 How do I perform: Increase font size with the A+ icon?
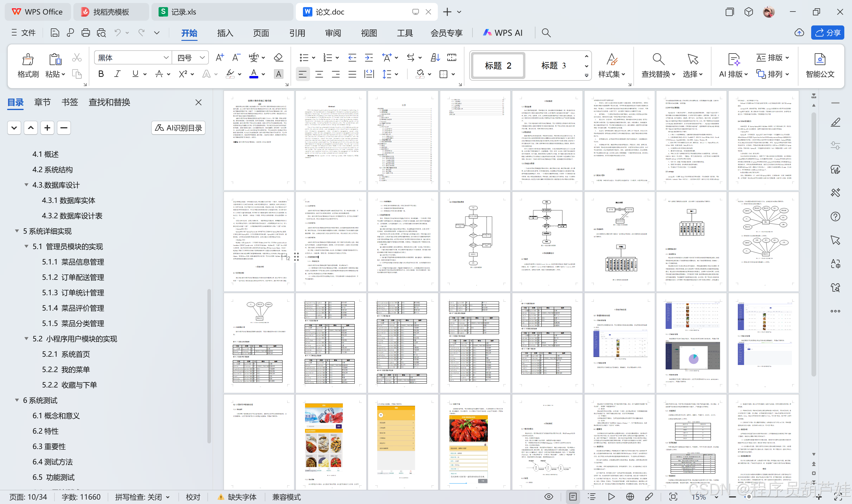pyautogui.click(x=220, y=57)
